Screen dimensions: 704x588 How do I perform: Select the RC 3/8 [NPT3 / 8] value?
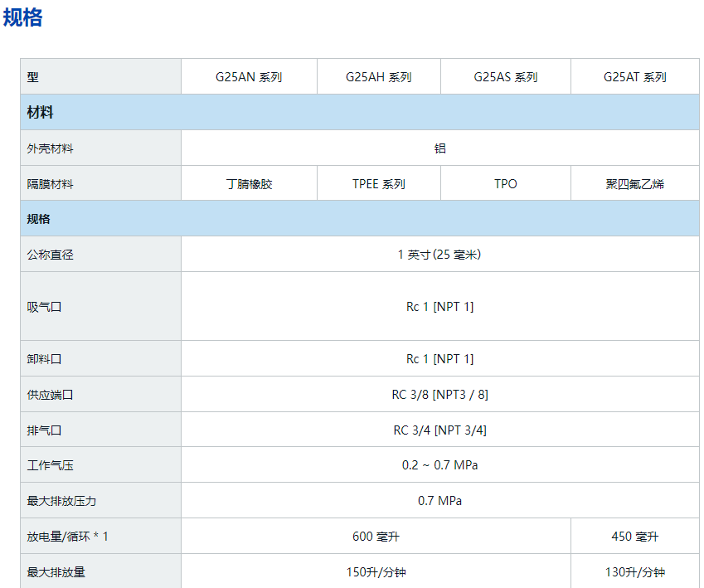[439, 395]
